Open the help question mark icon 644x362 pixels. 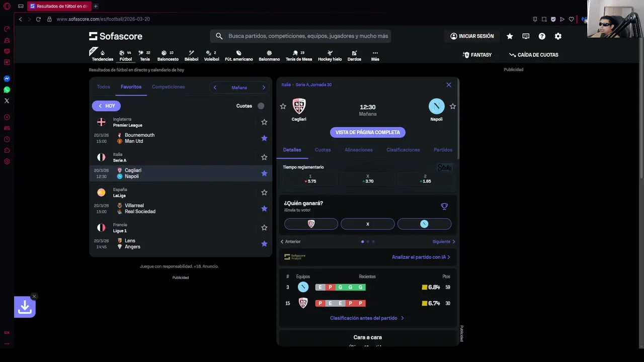coord(542,36)
